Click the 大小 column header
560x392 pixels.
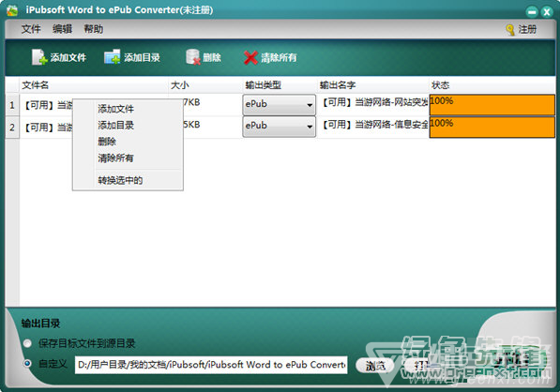point(205,85)
